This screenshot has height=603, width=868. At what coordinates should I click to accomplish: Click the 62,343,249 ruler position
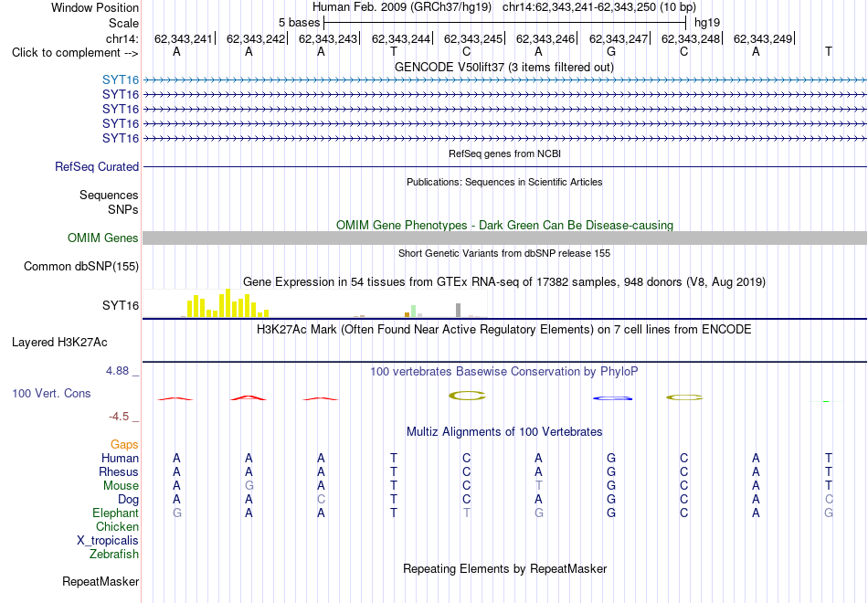pos(763,38)
